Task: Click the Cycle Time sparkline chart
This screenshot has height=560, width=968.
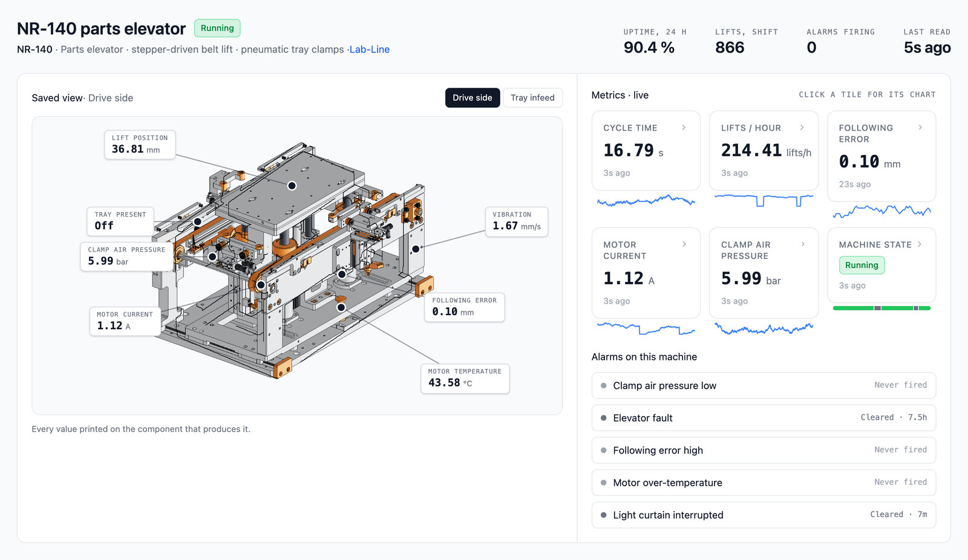Action: click(646, 201)
